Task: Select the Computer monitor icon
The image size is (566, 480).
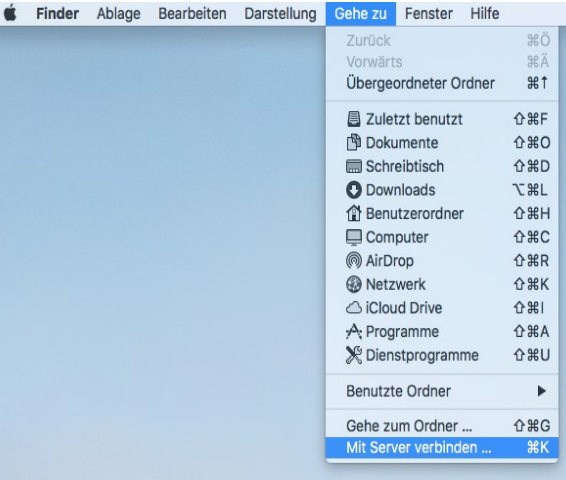Action: [353, 237]
